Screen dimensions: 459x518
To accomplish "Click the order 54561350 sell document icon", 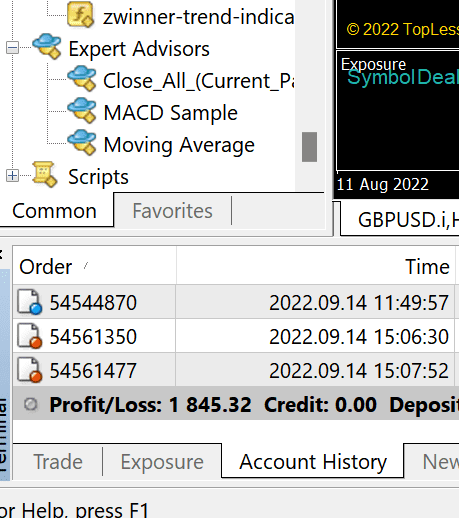I will pyautogui.click(x=30, y=336).
